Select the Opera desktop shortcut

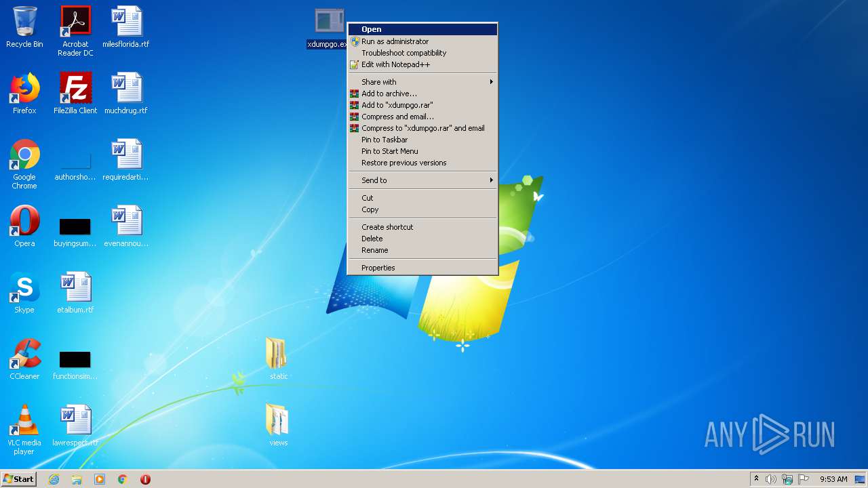coord(24,221)
